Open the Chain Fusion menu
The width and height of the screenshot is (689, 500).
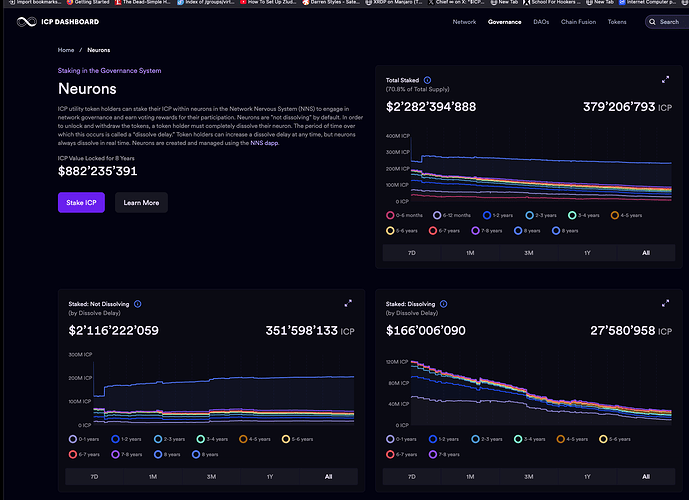click(x=578, y=22)
